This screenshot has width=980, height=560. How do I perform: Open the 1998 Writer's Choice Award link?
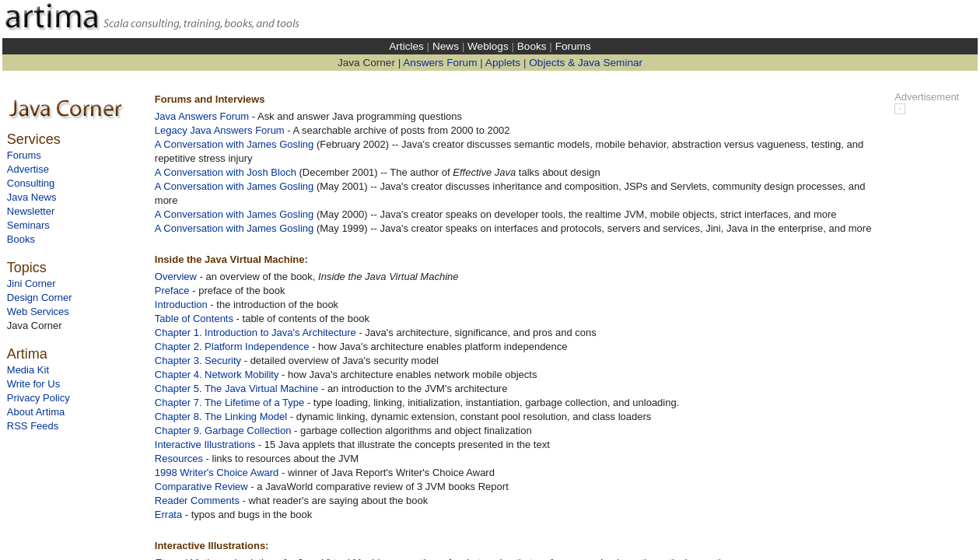[x=216, y=472]
